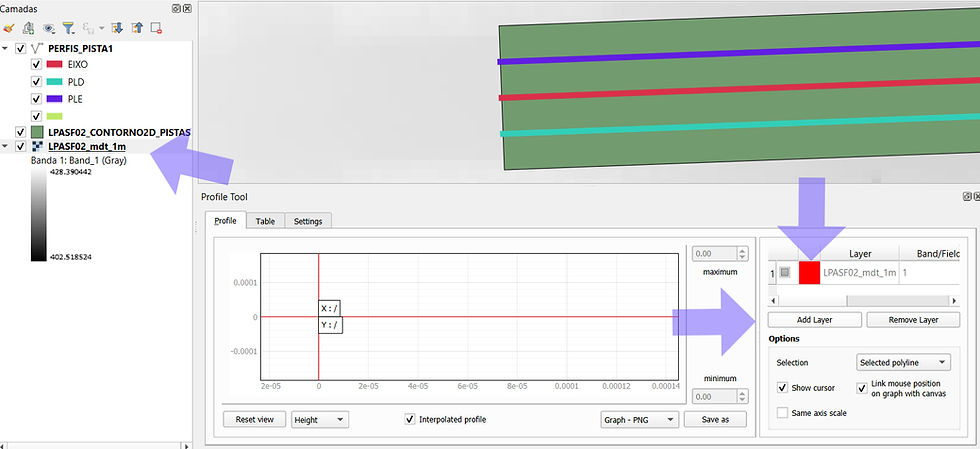The height and width of the screenshot is (449, 980).
Task: Collapse the PERFIS_PISTA1 layer tree
Action: [5, 48]
